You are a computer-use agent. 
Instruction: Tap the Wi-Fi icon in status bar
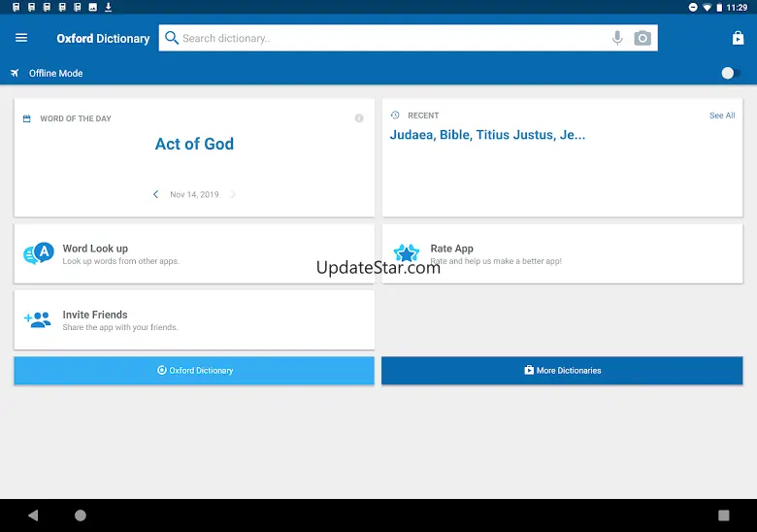707,7
